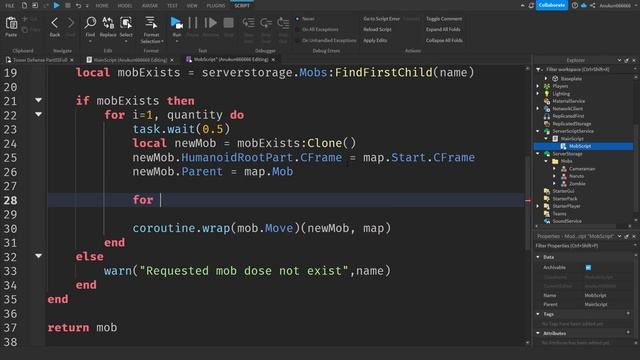640x360 pixels.
Task: Click Expand All Folds
Action: 443,29
